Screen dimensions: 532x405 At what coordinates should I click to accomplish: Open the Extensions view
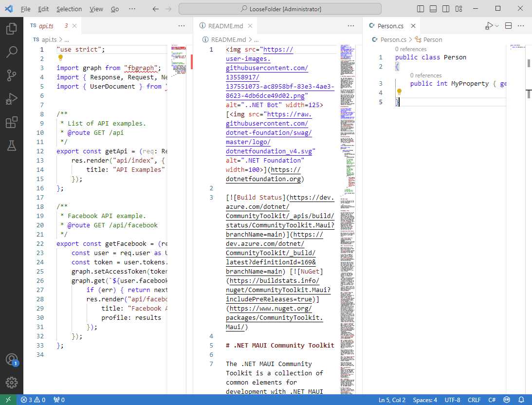tap(12, 122)
